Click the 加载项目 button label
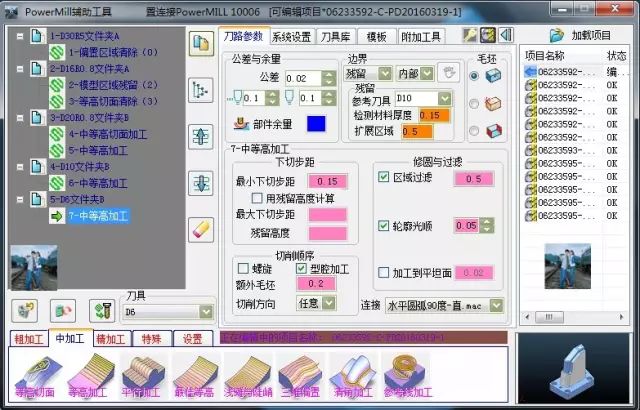Screen dimensions: 640x410 click(591, 35)
